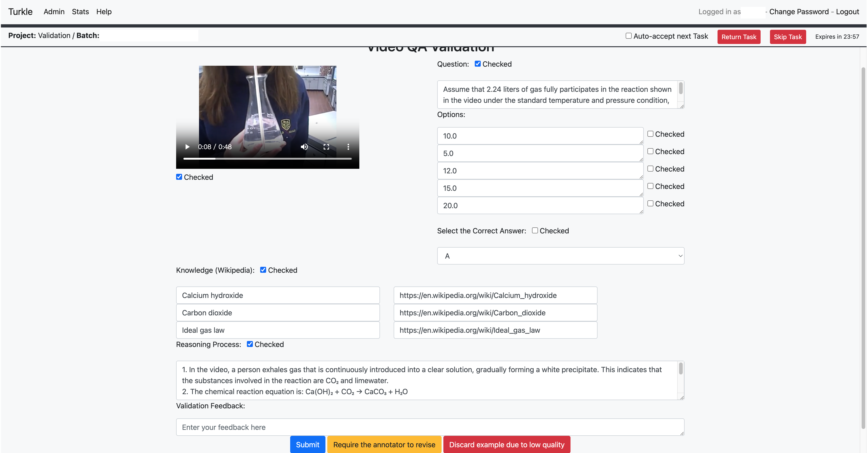Check the box for option 10.0
This screenshot has width=868, height=453.
pyautogui.click(x=650, y=134)
